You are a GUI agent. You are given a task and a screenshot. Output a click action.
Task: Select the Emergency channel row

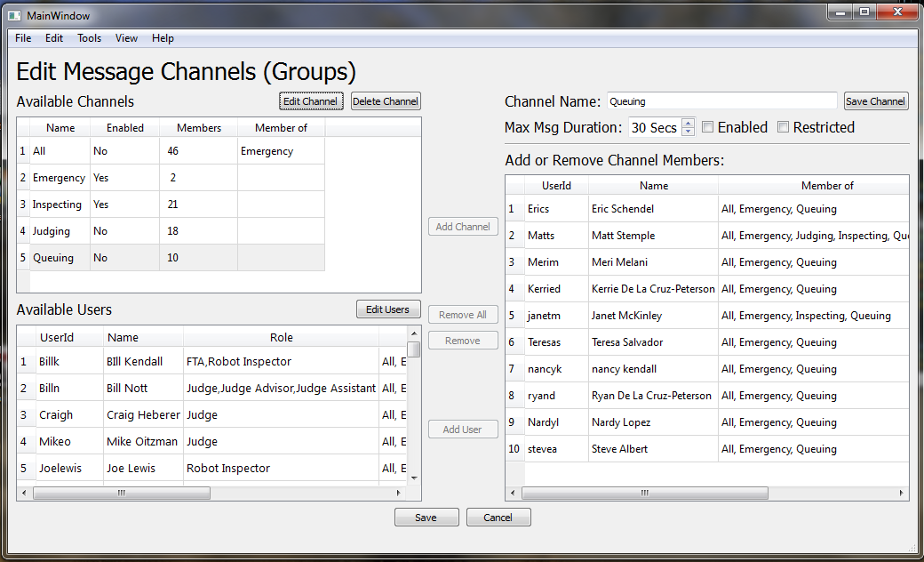(59, 178)
